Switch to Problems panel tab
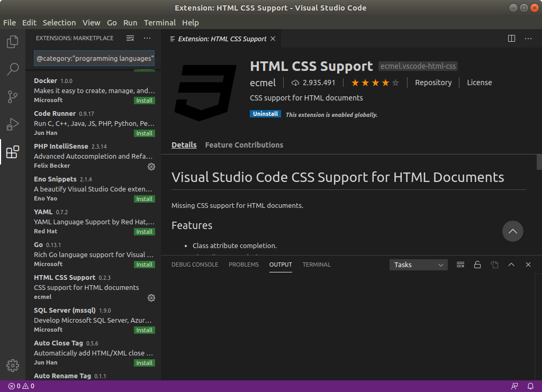 [x=243, y=265]
